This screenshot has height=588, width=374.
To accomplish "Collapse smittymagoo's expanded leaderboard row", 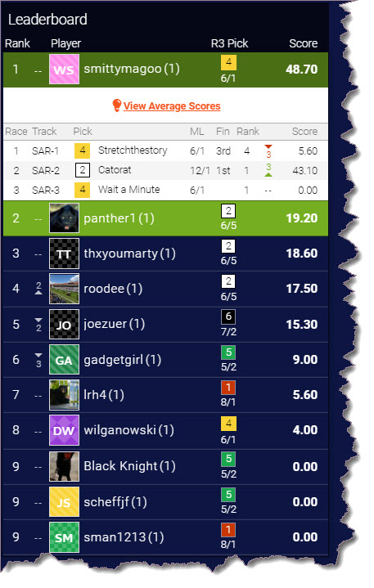I will (x=165, y=70).
